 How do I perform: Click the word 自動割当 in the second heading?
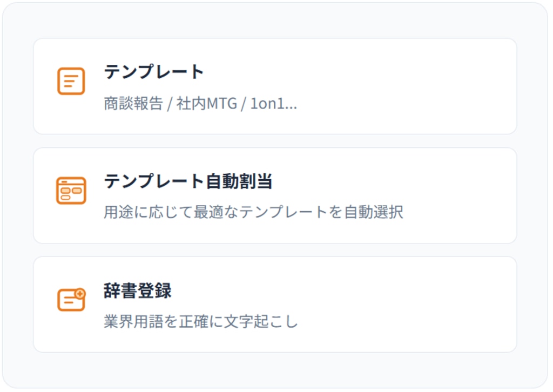238,181
